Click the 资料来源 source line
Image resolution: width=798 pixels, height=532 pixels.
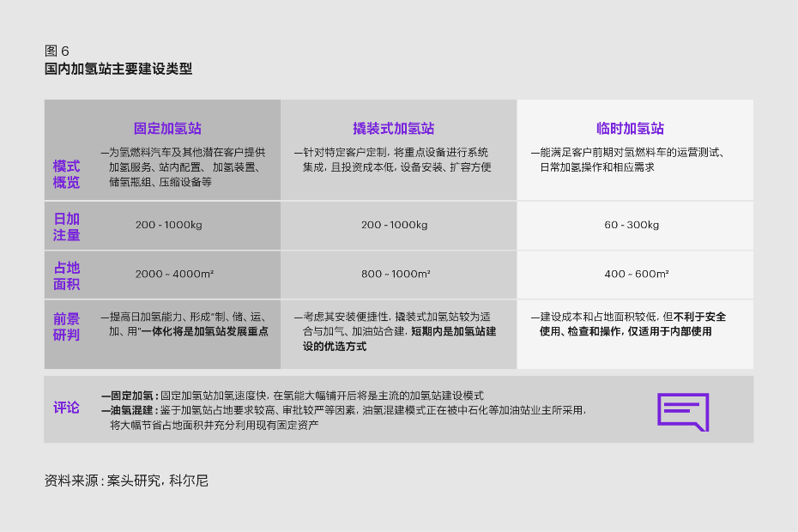(x=126, y=481)
